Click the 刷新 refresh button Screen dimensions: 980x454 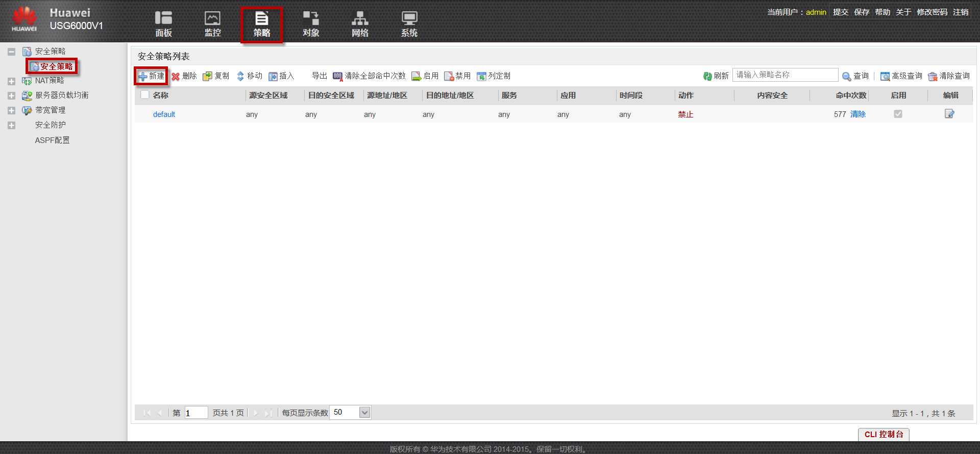coord(716,76)
